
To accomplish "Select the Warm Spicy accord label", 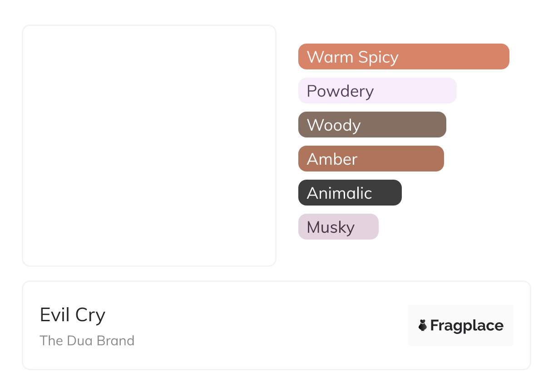I will pyautogui.click(x=353, y=57).
